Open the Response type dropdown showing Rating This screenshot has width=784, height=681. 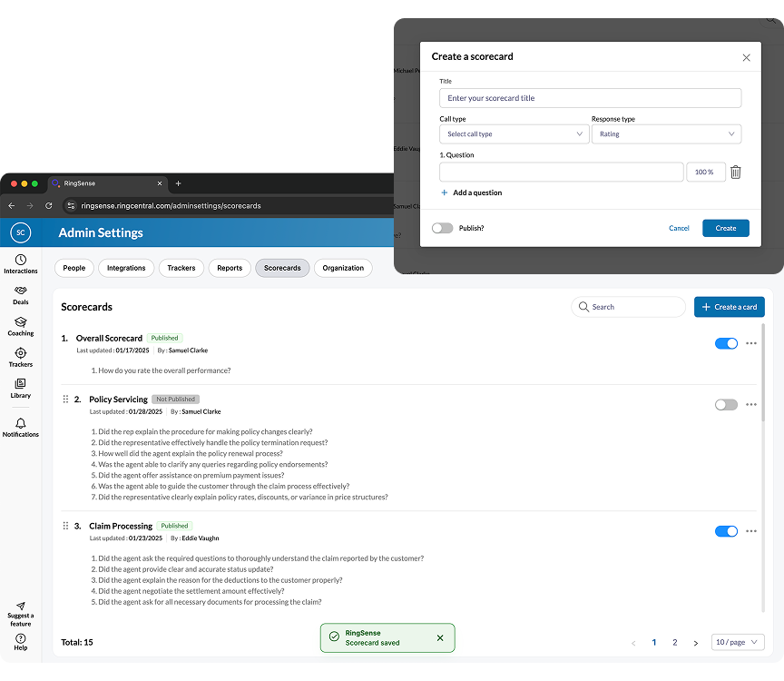click(x=666, y=133)
